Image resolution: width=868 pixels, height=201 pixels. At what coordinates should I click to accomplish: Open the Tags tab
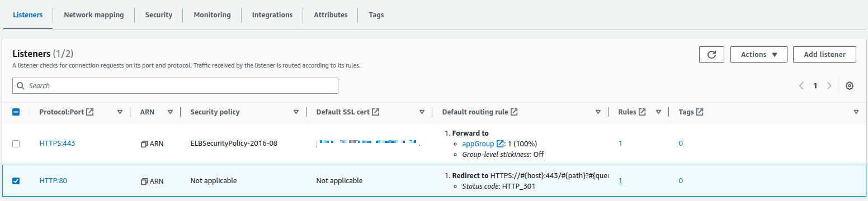376,15
